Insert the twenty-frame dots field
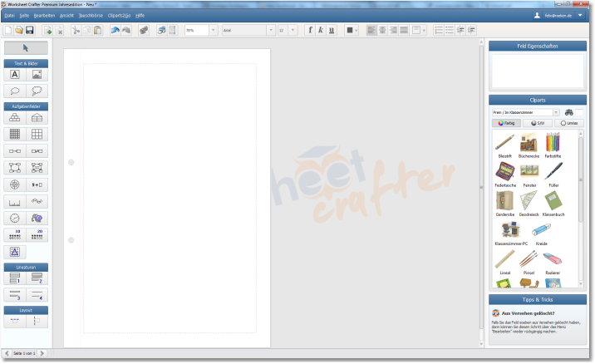Screen dimensions: 595x364 coord(37,235)
